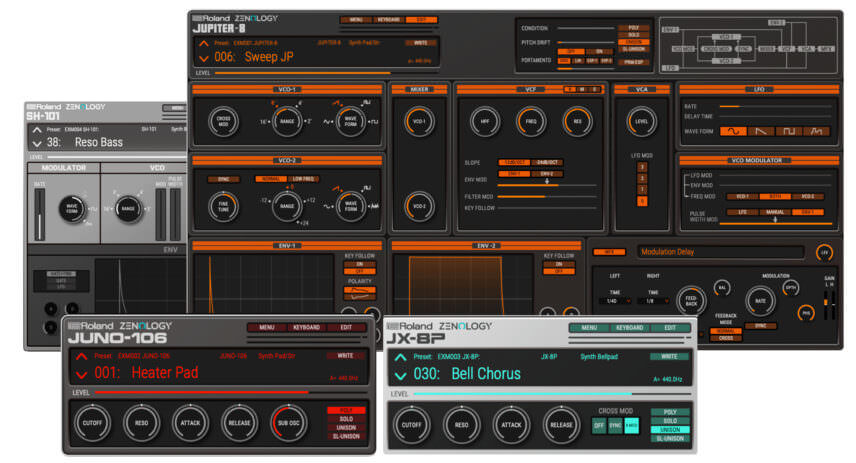
Task: Enable POLY mode in JUPITER-8
Action: 634,27
